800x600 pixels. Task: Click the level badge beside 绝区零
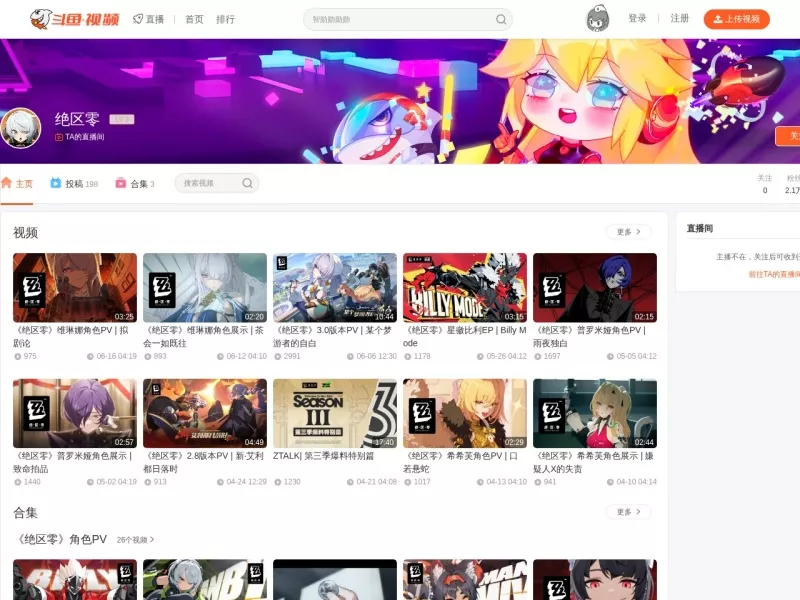tap(121, 119)
